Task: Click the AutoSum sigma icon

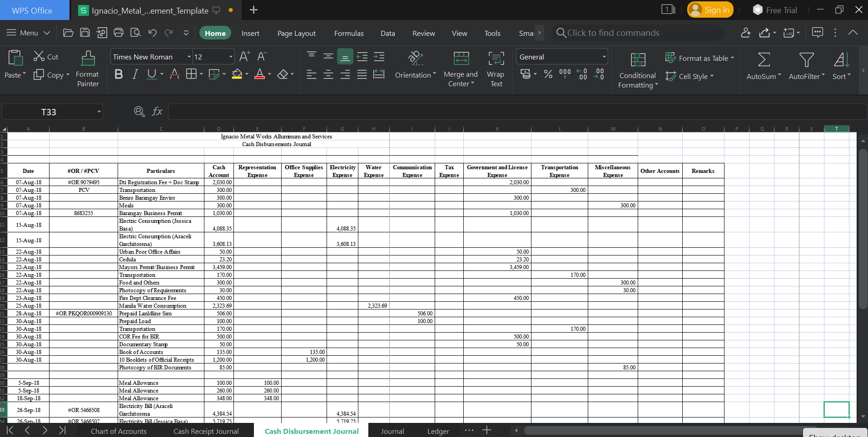Action: [764, 59]
